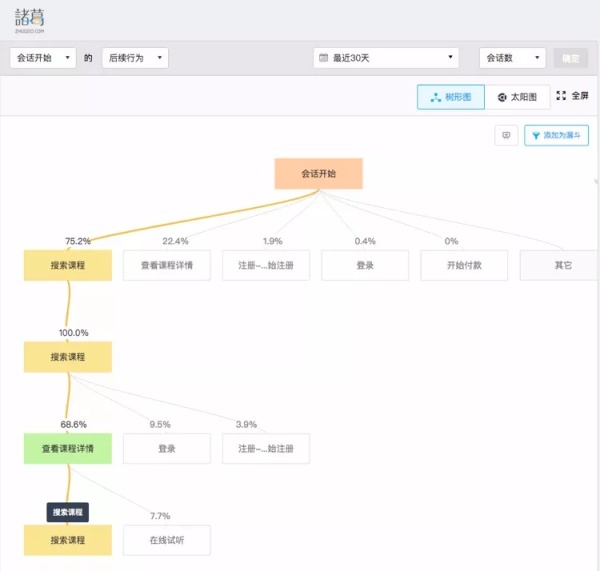Click the 开始付款 node at 0%
This screenshot has width=600, height=571.
click(x=464, y=265)
